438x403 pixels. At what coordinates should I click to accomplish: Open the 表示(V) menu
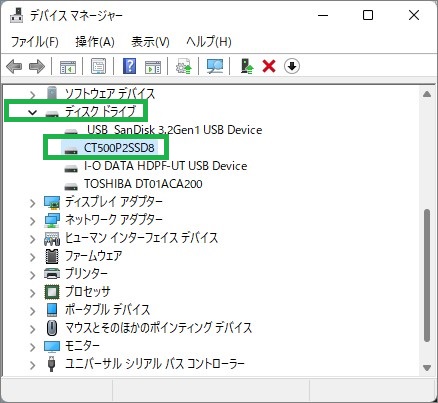[x=150, y=42]
